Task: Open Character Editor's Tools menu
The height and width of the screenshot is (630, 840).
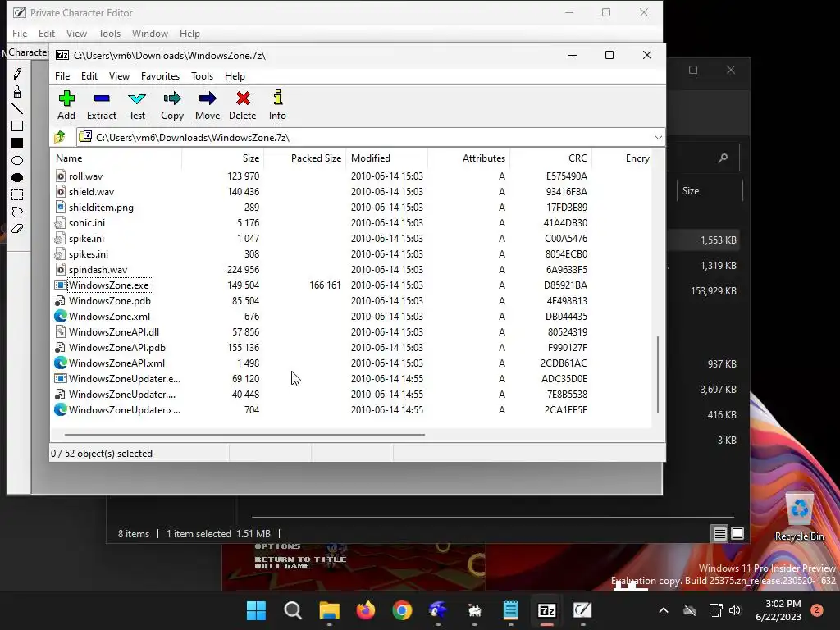Action: coord(109,33)
